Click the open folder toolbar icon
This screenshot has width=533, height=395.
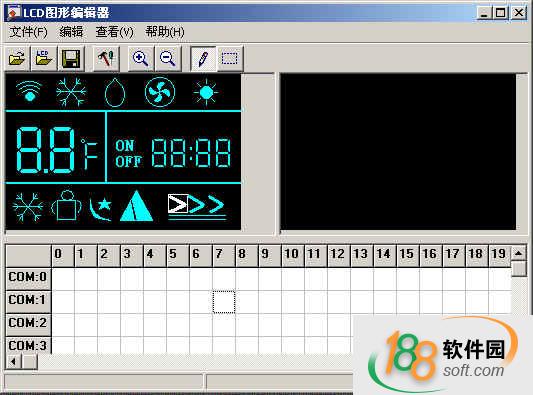(17, 58)
